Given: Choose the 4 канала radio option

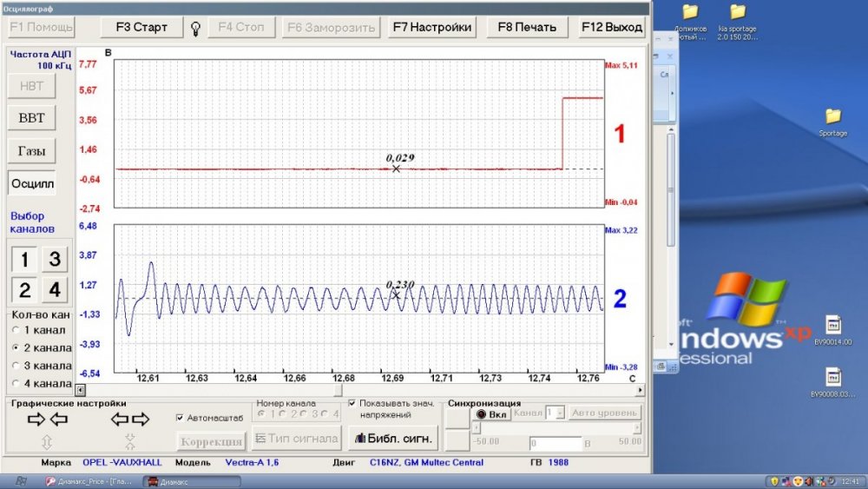Looking at the screenshot, I should click(x=15, y=383).
